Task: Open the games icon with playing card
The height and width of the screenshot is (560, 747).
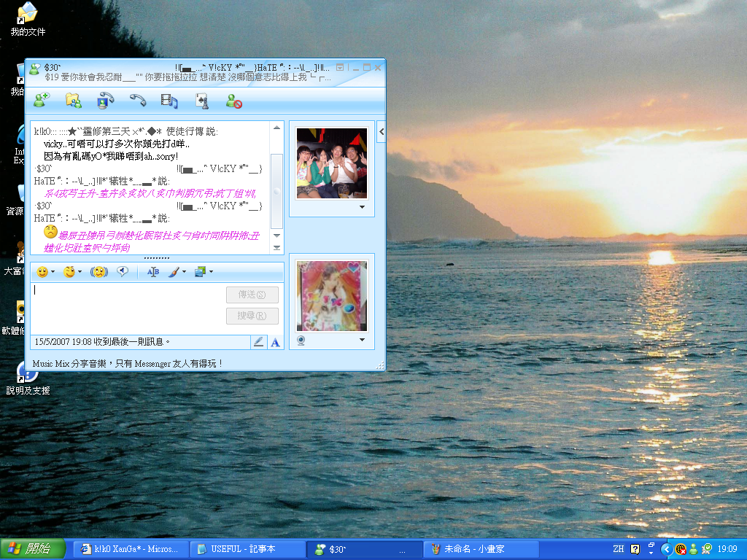Action: pos(202,101)
